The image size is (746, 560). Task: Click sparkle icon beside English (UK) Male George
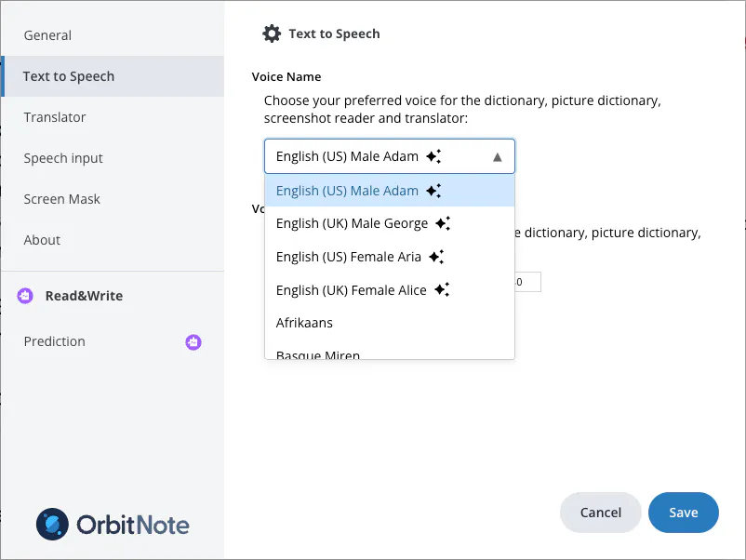(x=443, y=223)
